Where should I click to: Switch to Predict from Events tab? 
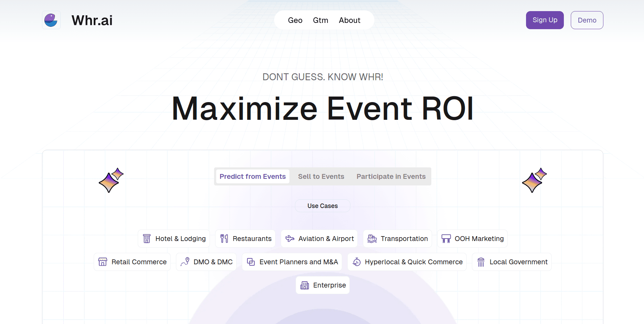tap(253, 176)
